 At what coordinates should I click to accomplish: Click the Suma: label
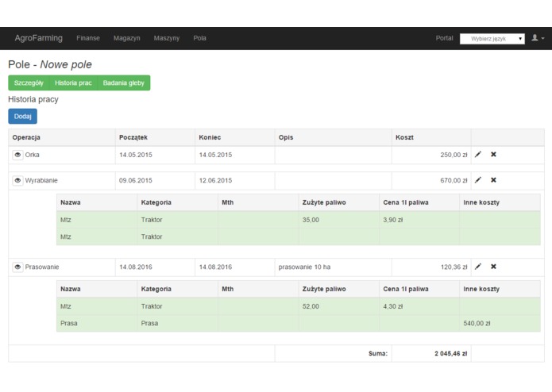click(x=378, y=353)
